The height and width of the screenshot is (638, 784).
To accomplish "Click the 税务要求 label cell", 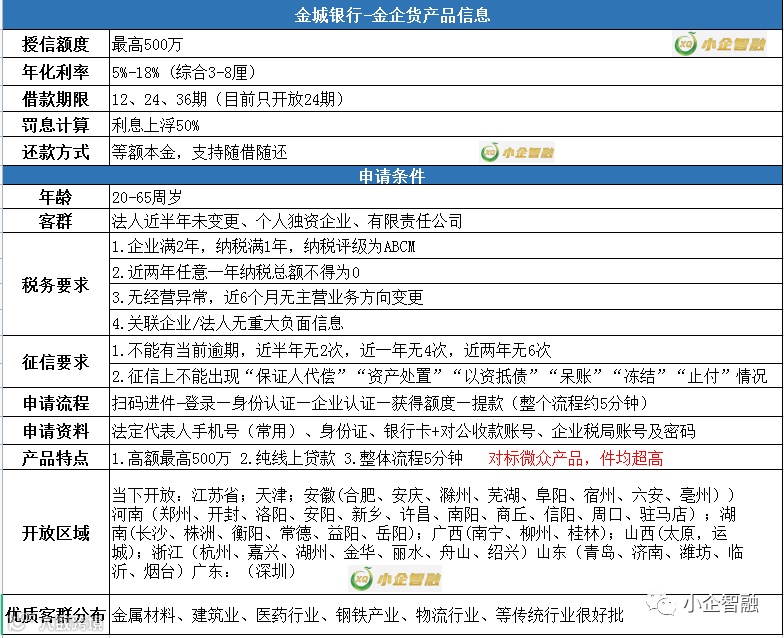I will click(x=56, y=284).
